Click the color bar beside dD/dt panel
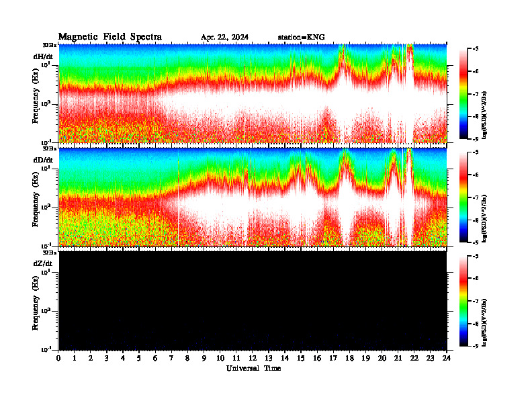The width and height of the screenshot is (532, 411). point(463,197)
